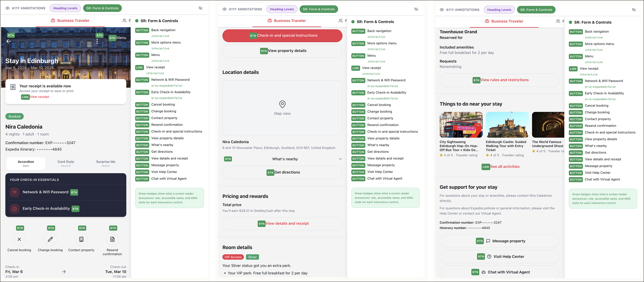Click the Contact property building icon
Screen dimensions: 644x282
[x=81, y=239]
